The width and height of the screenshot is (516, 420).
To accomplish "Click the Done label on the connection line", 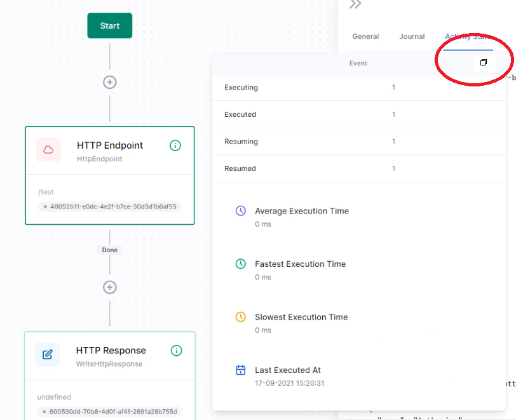I will point(109,250).
